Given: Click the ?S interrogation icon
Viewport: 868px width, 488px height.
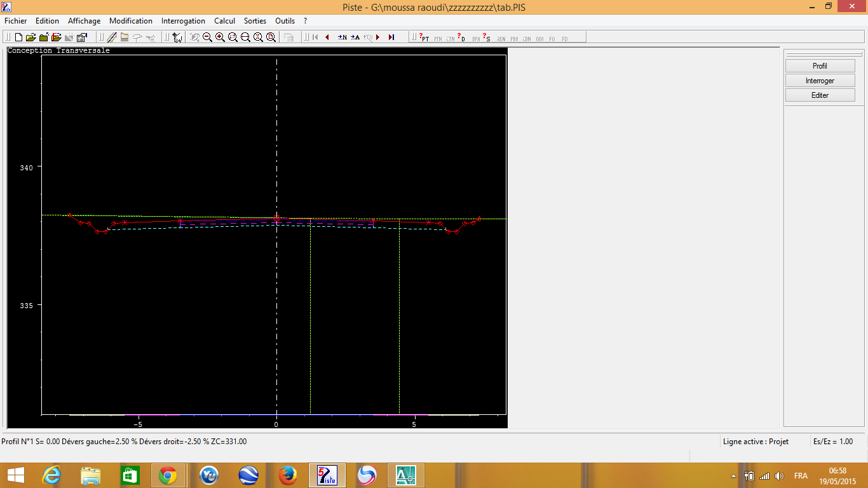Looking at the screenshot, I should pyautogui.click(x=487, y=37).
